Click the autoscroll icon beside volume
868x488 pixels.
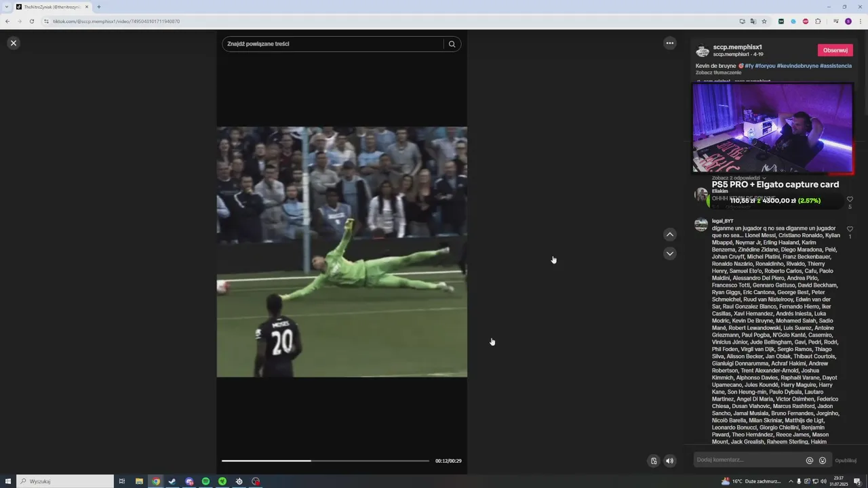654,461
